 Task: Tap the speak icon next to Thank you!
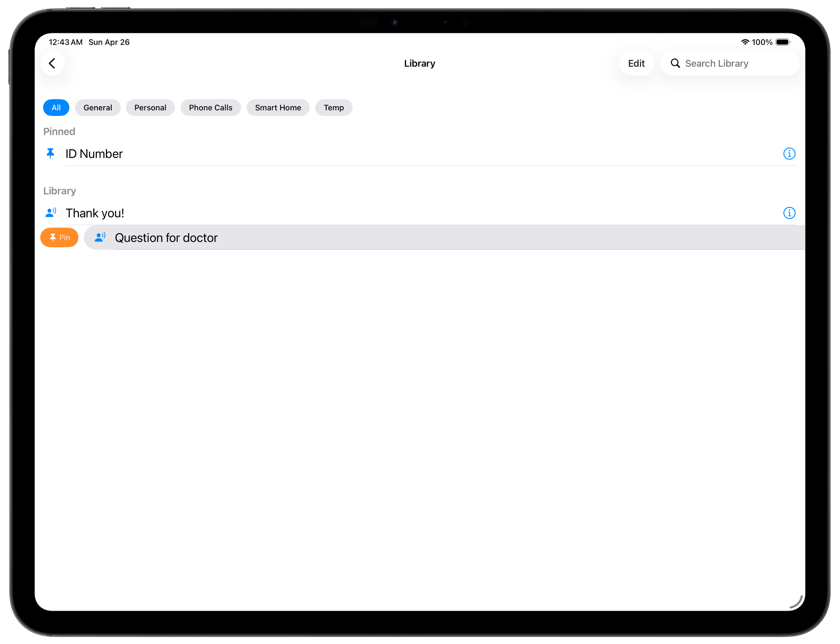pyautogui.click(x=51, y=213)
